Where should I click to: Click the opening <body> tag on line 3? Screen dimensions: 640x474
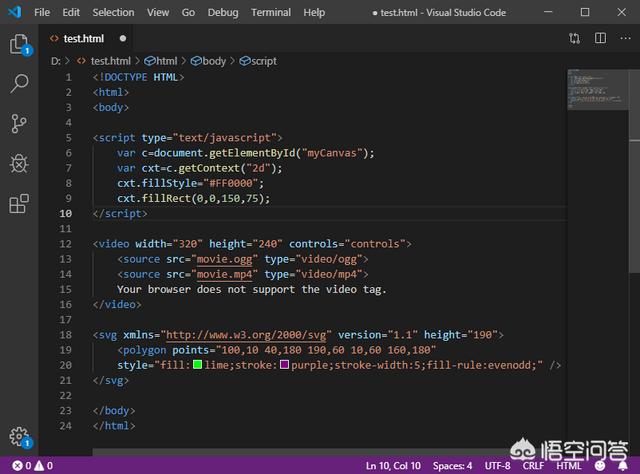pos(111,107)
